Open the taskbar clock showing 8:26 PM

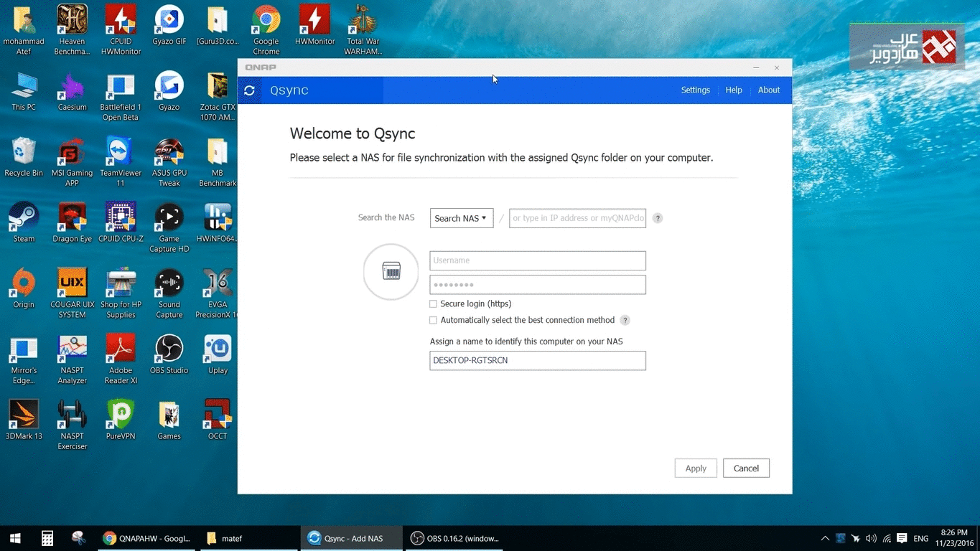[x=953, y=538]
